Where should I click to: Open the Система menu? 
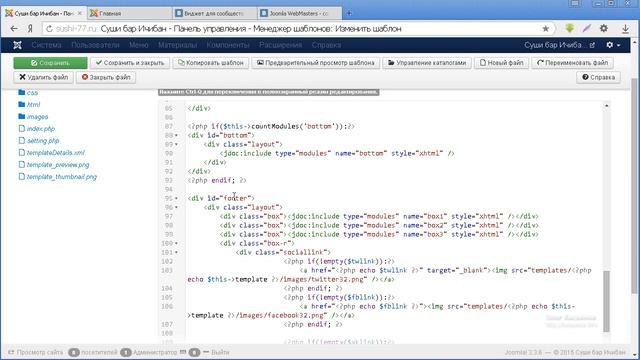[x=47, y=45]
